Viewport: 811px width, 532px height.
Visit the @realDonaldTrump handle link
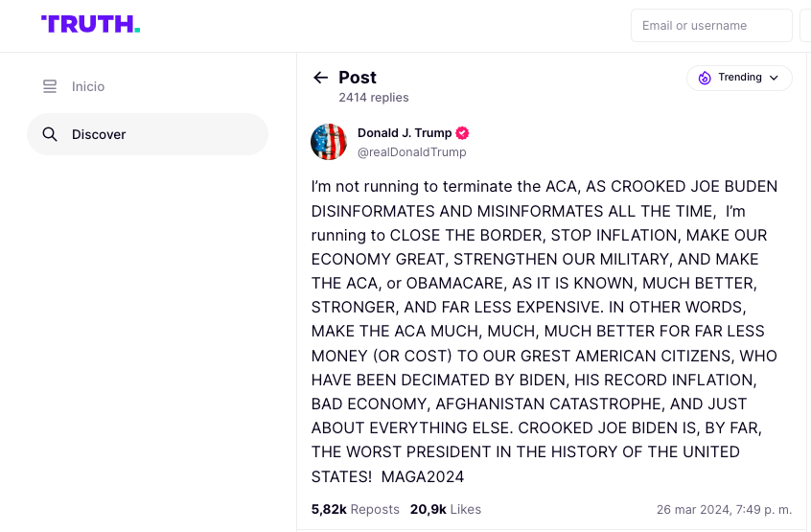tap(411, 152)
